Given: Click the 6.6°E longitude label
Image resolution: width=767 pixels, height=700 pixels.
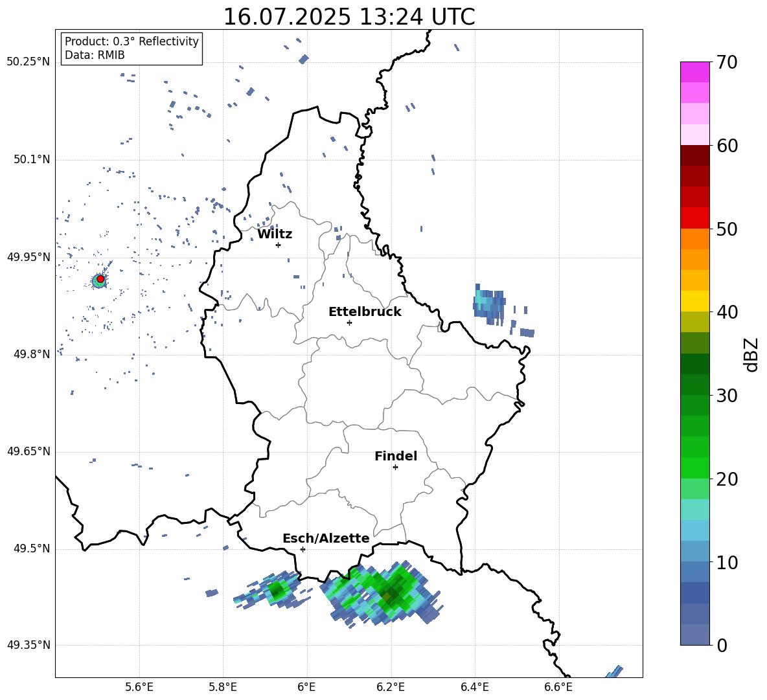Looking at the screenshot, I should coord(558,687).
